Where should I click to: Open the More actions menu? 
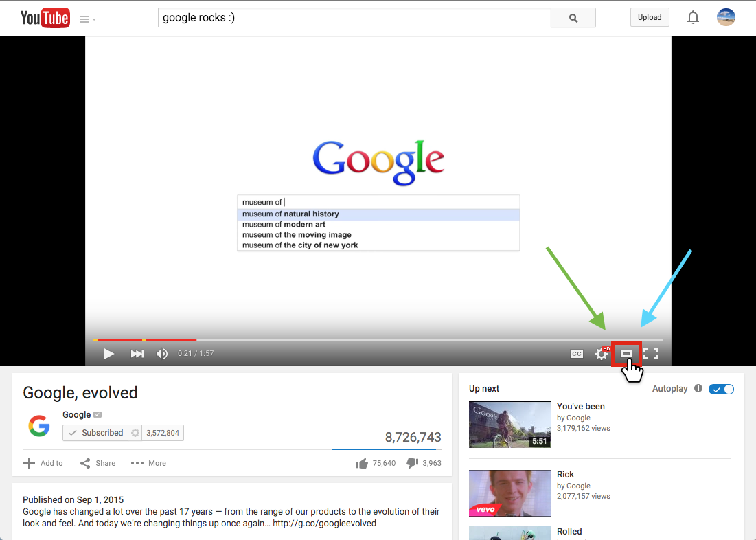[x=148, y=463]
